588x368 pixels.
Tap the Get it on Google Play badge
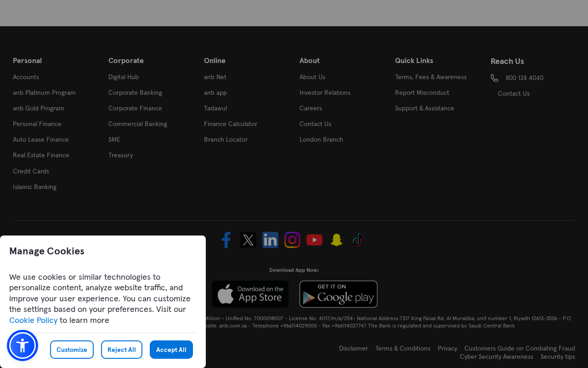pos(339,294)
